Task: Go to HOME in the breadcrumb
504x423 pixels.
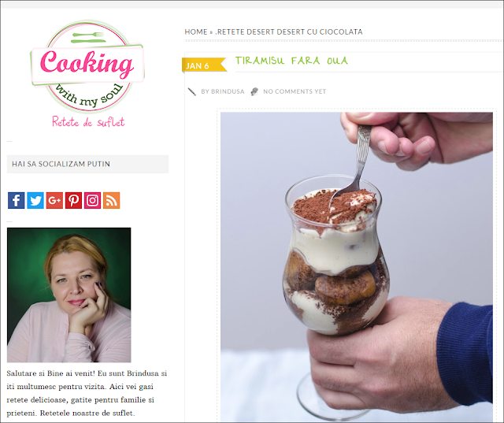Action: click(x=196, y=32)
